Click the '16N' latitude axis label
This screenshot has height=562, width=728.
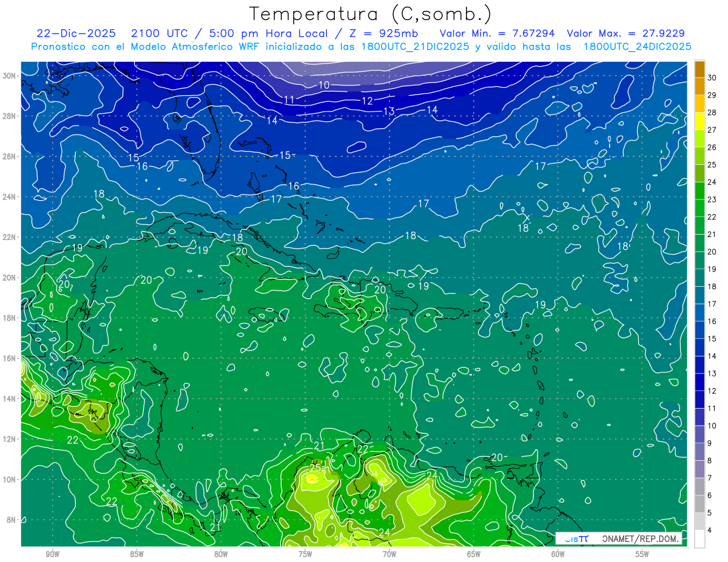coord(10,358)
